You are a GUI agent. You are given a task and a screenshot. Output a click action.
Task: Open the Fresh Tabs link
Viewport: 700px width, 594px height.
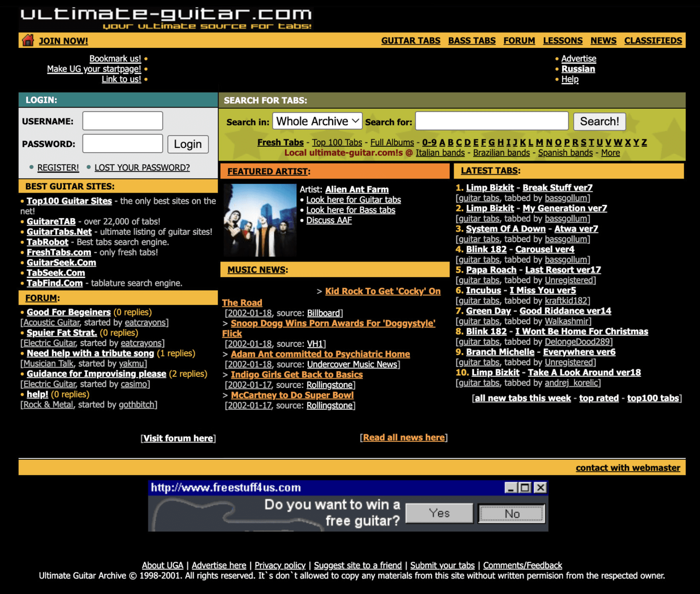[281, 142]
